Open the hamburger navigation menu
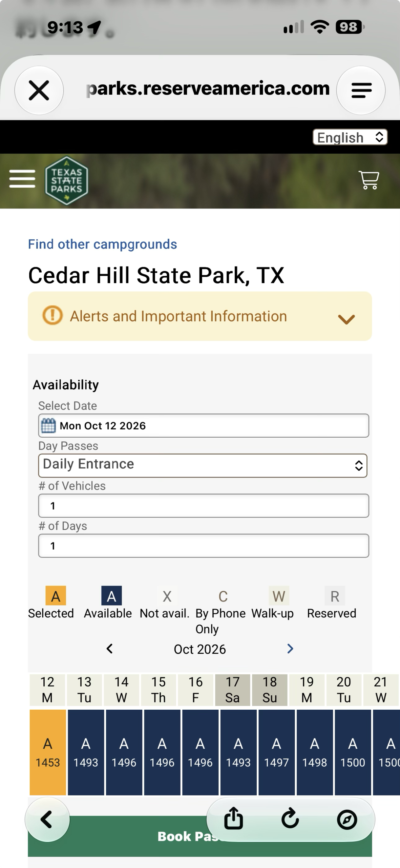 click(x=22, y=179)
